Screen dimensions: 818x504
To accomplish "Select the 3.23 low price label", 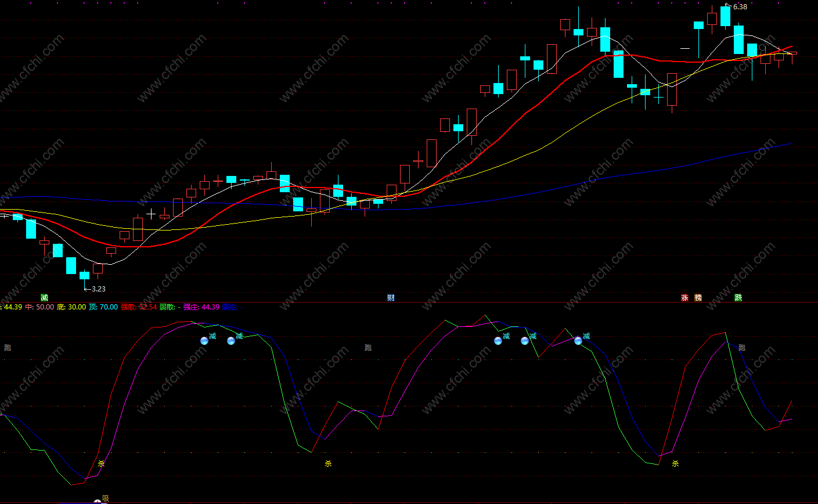I will click(x=99, y=289).
